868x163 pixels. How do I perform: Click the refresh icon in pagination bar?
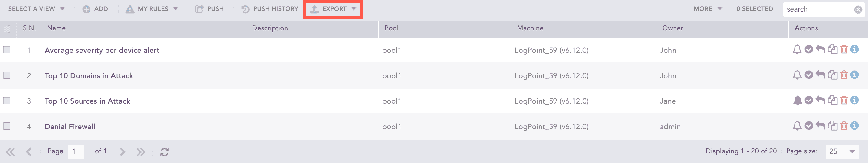(165, 152)
